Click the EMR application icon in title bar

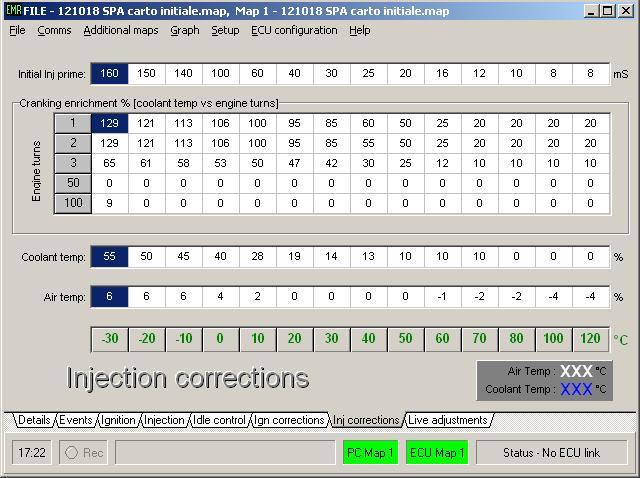pyautogui.click(x=13, y=10)
